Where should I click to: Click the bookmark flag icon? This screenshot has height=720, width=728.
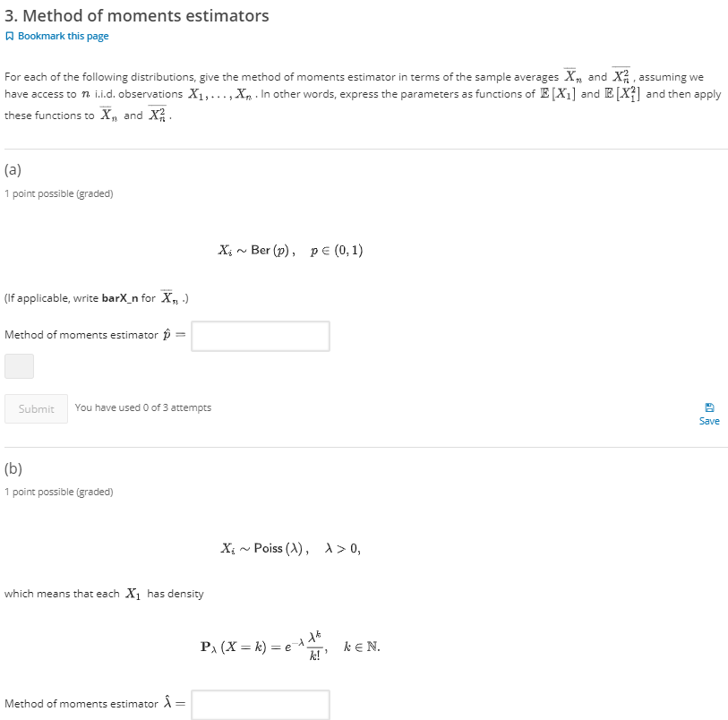point(9,35)
